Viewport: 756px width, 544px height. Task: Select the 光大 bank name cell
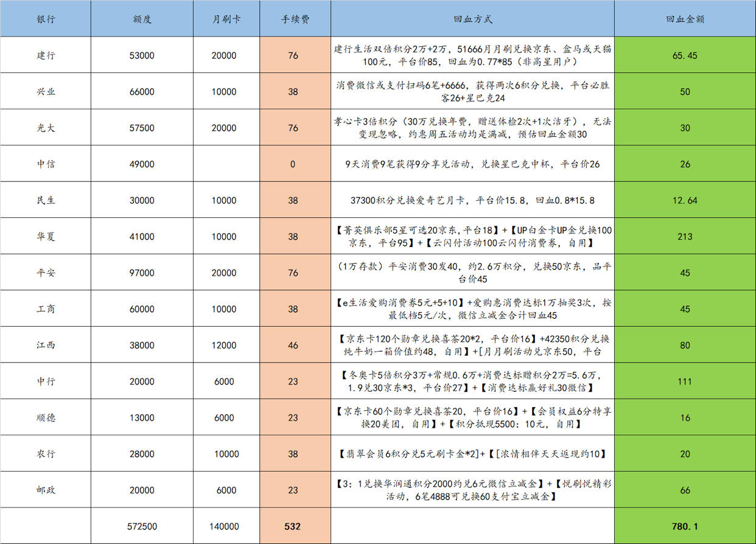coord(46,128)
